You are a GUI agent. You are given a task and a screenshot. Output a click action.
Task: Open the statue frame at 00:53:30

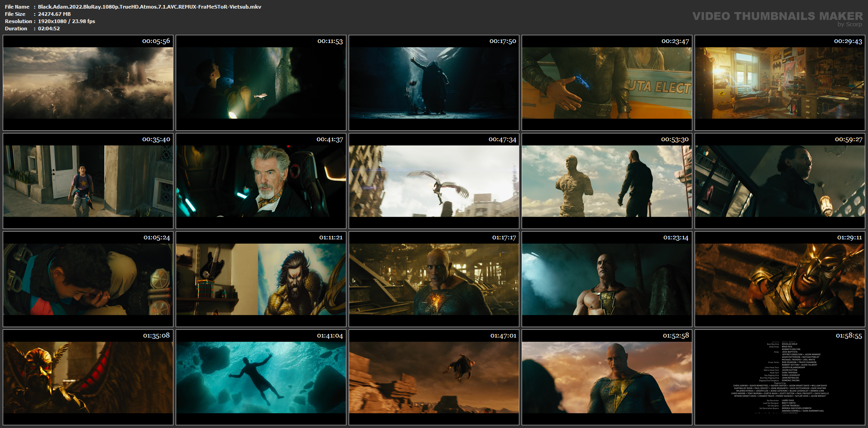(x=607, y=181)
